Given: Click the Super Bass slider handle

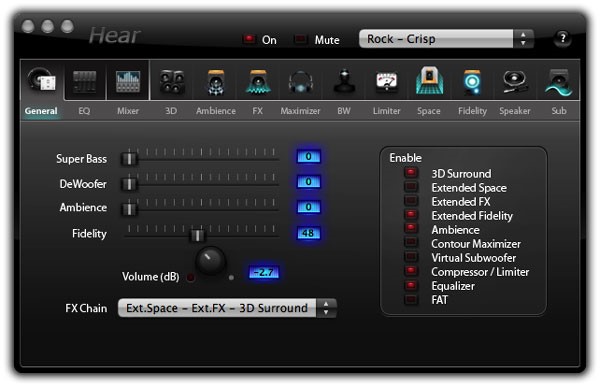Looking at the screenshot, I should coord(129,158).
